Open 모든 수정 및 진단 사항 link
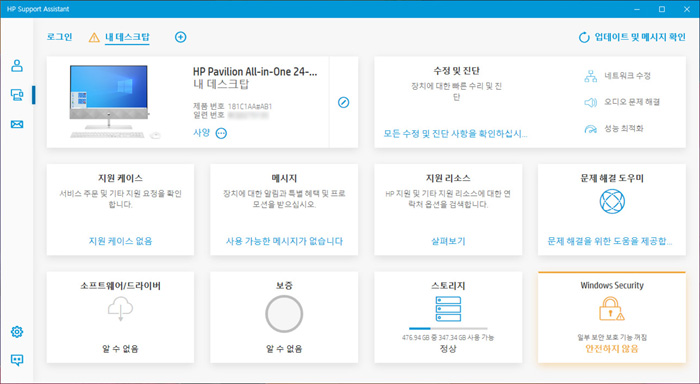 (x=455, y=134)
